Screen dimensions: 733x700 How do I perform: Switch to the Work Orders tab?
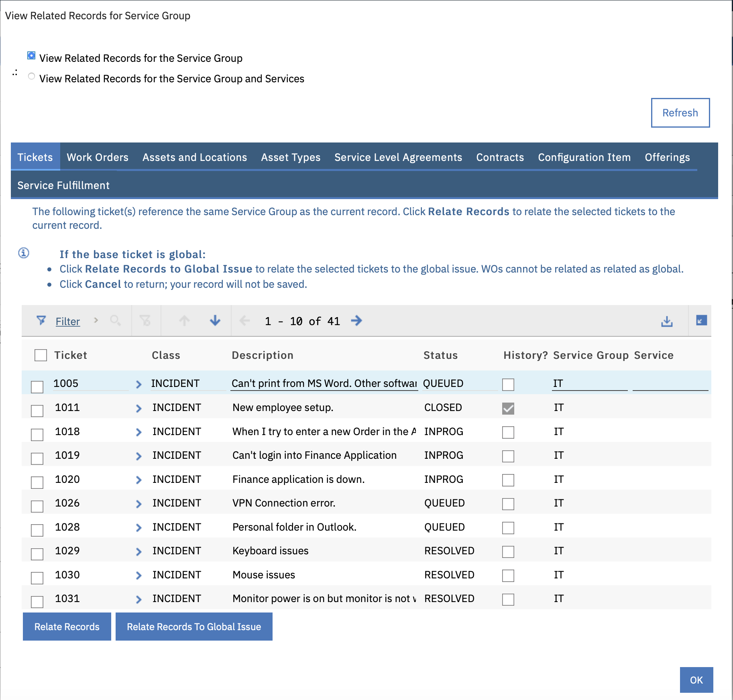[x=97, y=157]
